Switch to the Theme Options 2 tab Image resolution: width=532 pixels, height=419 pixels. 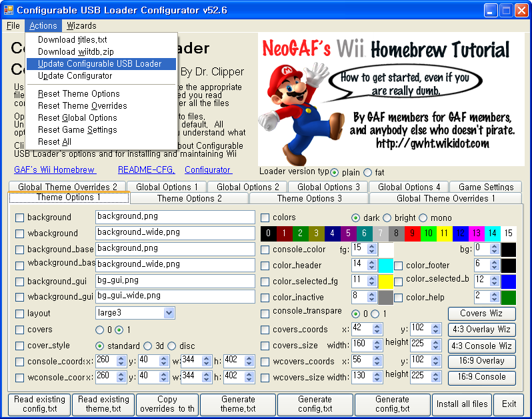point(189,198)
